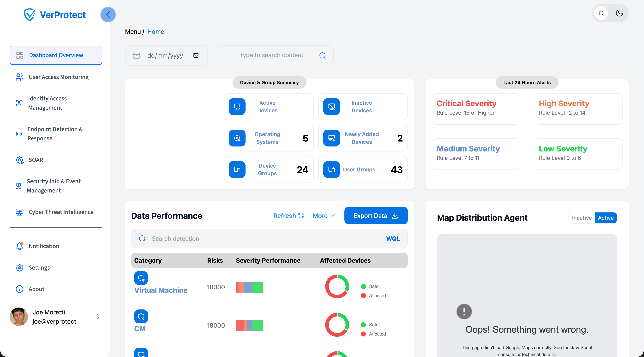Click the Home breadcrumb link

click(x=155, y=31)
